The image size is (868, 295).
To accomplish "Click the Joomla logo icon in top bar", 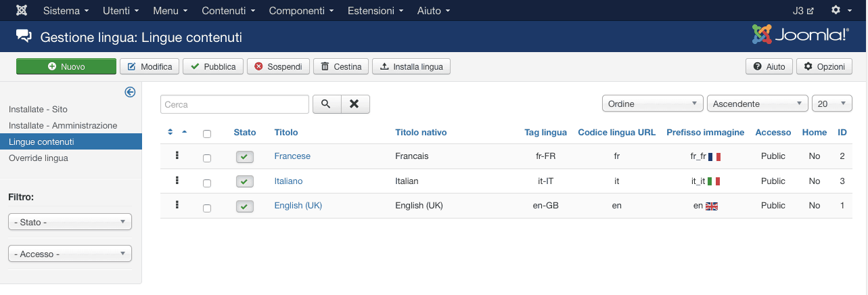I will [22, 11].
